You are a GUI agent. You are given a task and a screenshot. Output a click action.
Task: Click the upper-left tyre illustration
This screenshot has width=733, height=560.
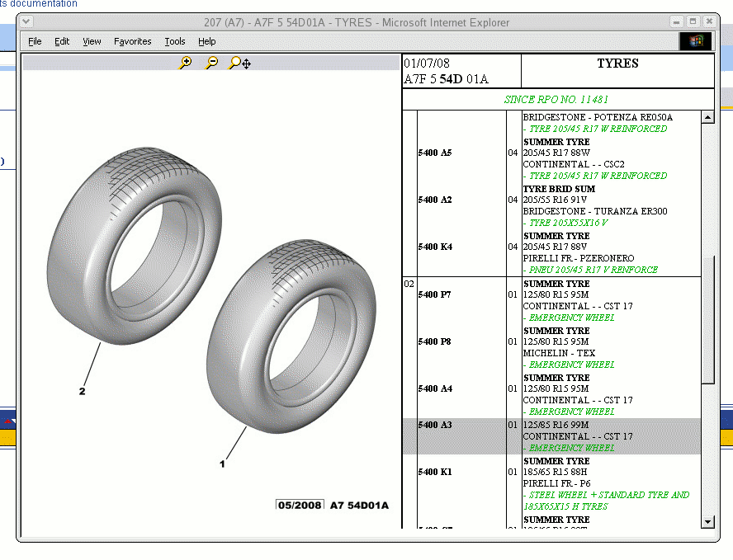pyautogui.click(x=135, y=246)
